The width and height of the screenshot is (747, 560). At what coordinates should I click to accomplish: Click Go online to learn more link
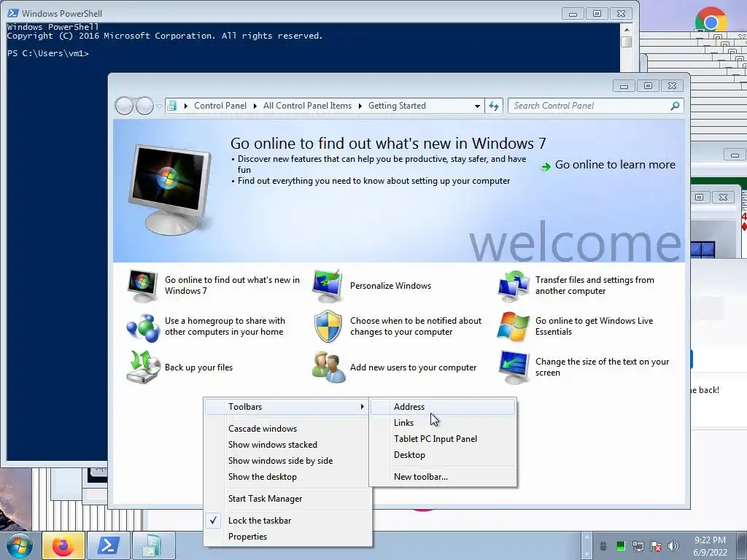(614, 165)
